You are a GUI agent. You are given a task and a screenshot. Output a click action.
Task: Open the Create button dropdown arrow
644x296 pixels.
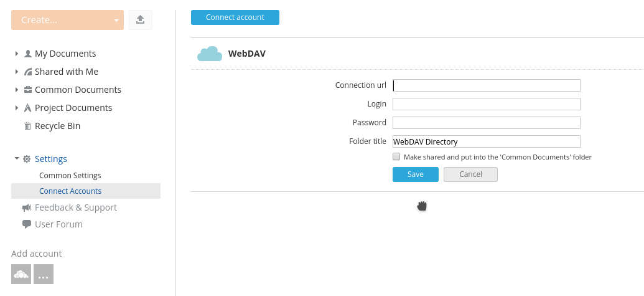pos(116,20)
